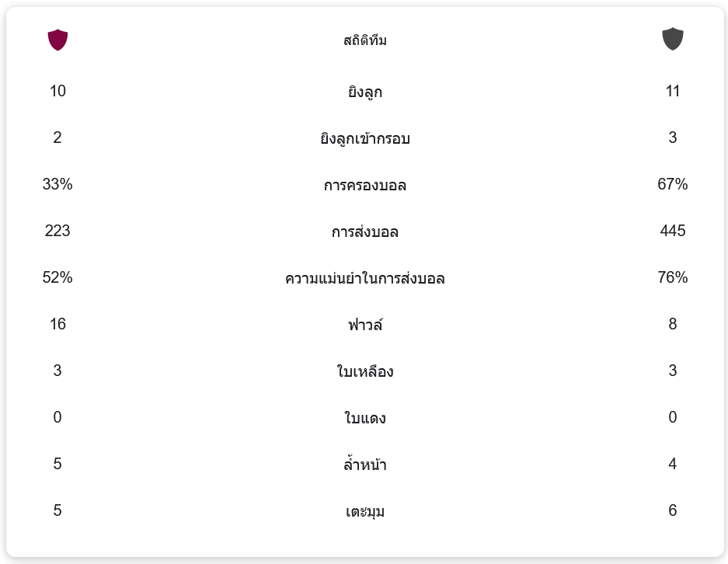This screenshot has height=564, width=728.
Task: Select the 445 passes value
Action: coord(672,231)
